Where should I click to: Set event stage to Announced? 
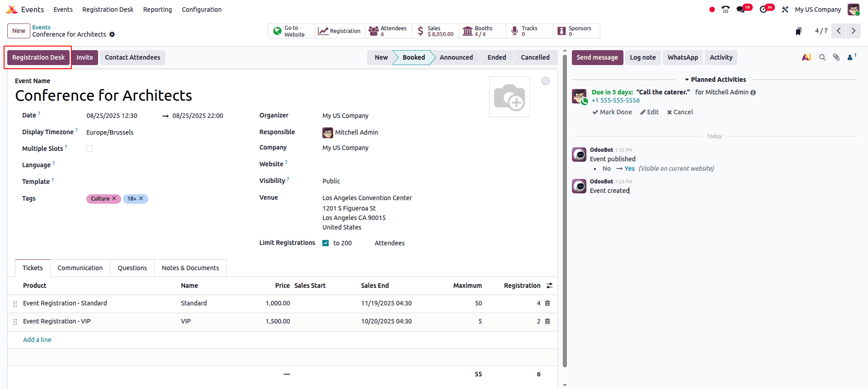point(456,57)
